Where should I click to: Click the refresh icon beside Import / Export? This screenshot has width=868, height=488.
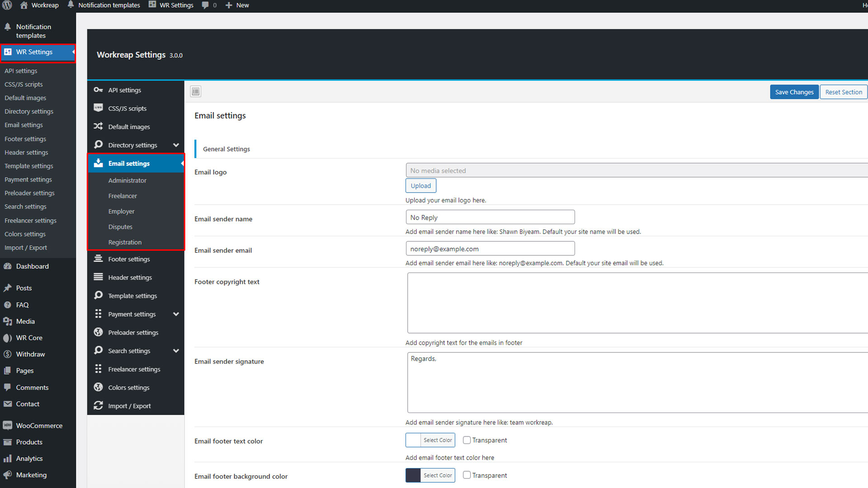point(98,406)
